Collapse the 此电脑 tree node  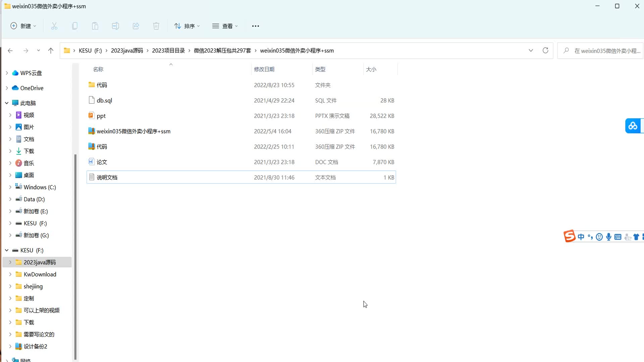pos(7,103)
